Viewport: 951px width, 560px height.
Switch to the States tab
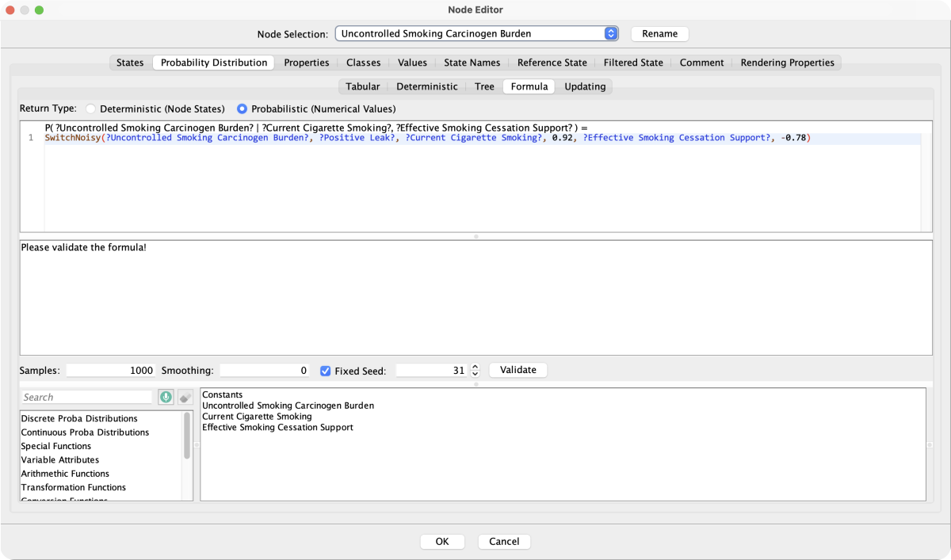[130, 63]
